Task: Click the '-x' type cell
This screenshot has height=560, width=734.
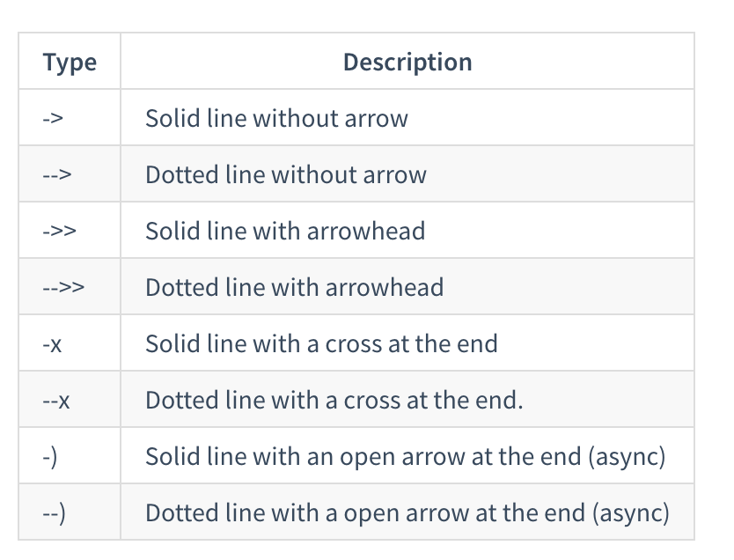Action: (x=52, y=344)
